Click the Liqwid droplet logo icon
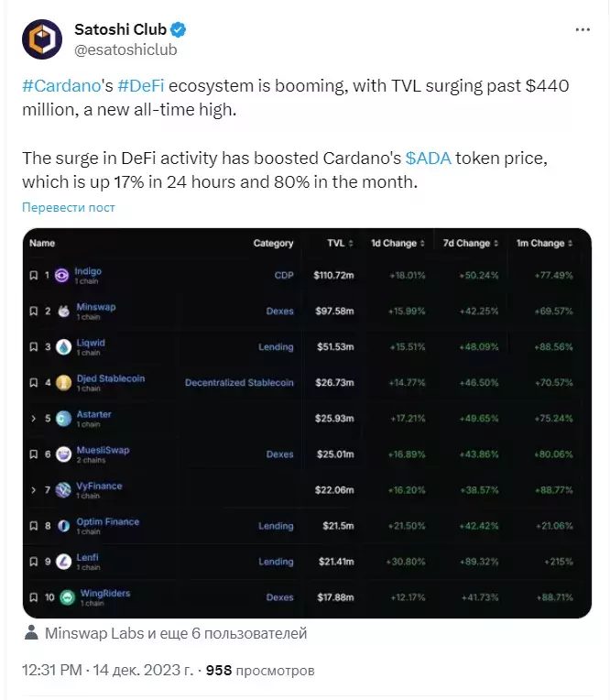Image resolution: width=610 pixels, height=700 pixels. click(63, 347)
